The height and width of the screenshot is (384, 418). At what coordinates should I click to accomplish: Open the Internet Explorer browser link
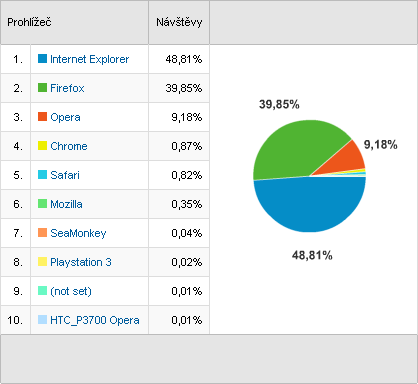[x=89, y=59]
